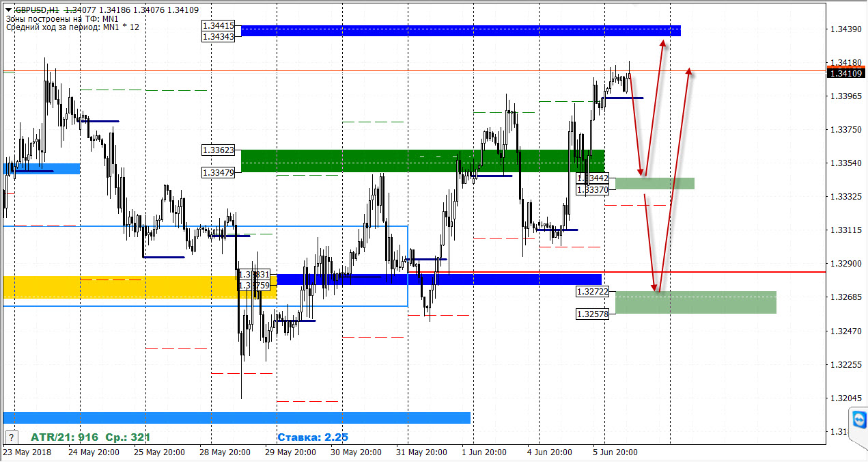This screenshot has width=868, height=462.
Task: Click the 1.33479 green zone label
Action: tap(219, 173)
